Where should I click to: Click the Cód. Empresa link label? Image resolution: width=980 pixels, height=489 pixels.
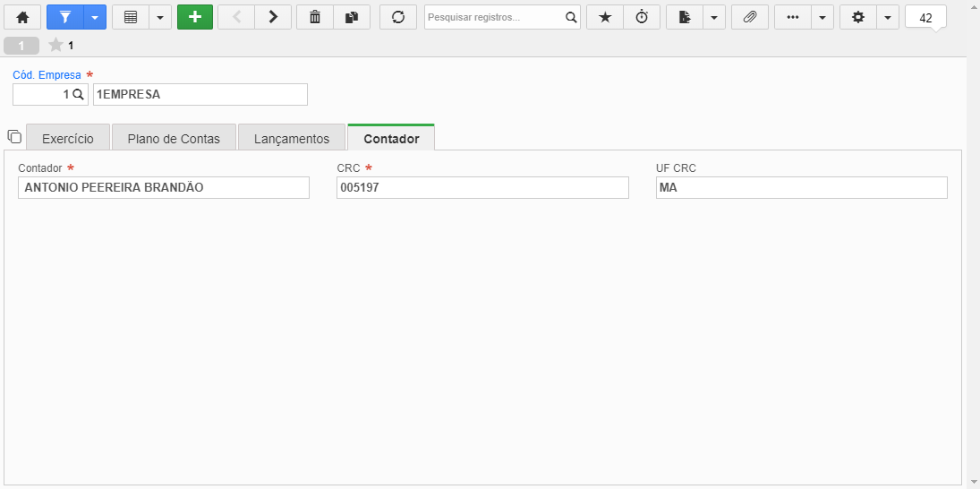(x=47, y=75)
